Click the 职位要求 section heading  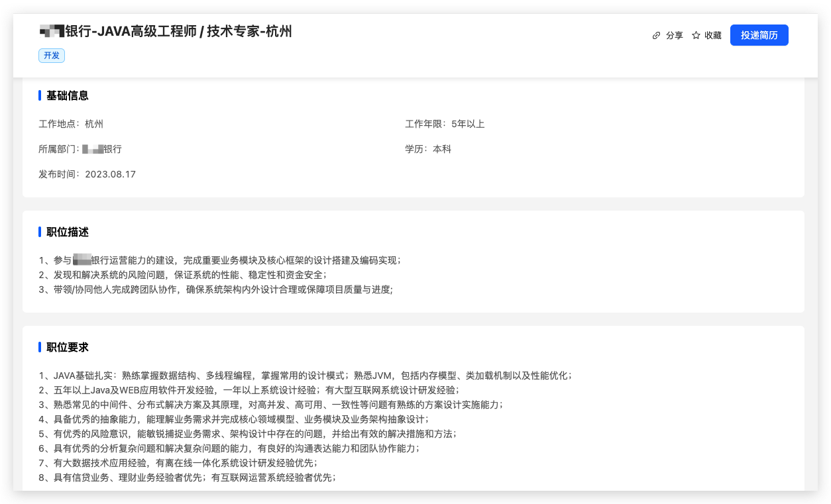(67, 347)
